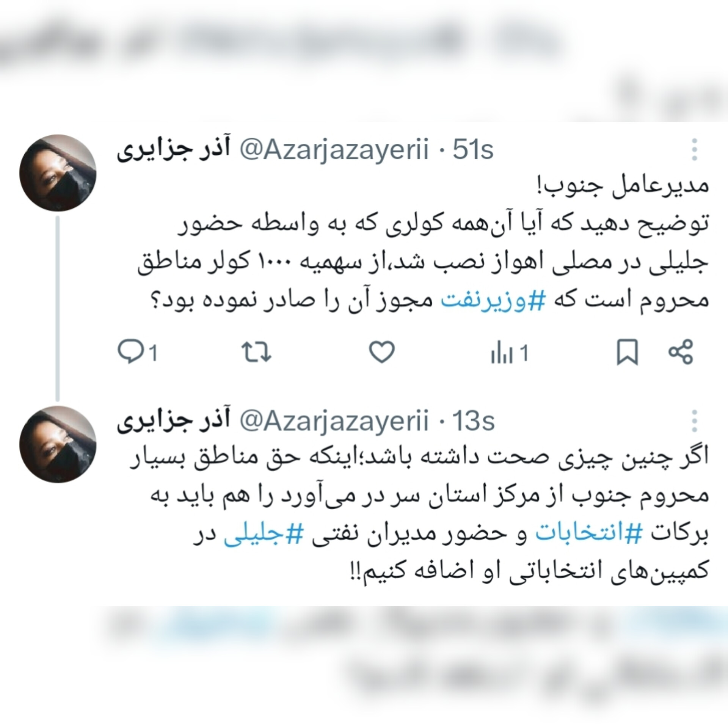Screen dimensions: 728x728
Task: Like the first tweet with heart icon
Action: click(382, 352)
